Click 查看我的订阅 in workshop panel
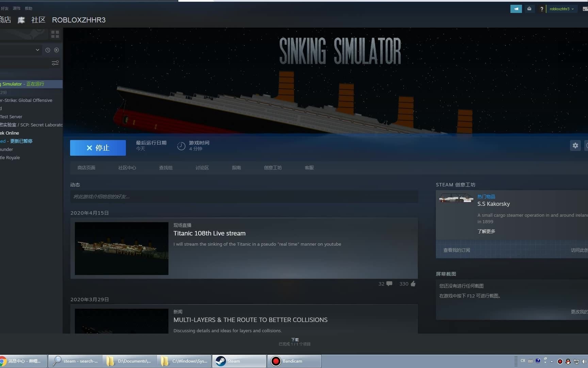Viewport: 588px width, 368px height. coord(457,250)
